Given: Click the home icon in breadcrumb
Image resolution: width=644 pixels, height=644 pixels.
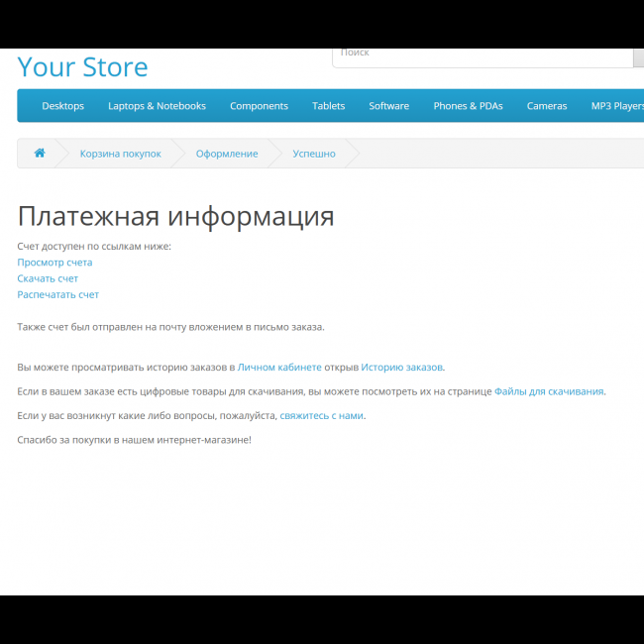Looking at the screenshot, I should point(40,154).
